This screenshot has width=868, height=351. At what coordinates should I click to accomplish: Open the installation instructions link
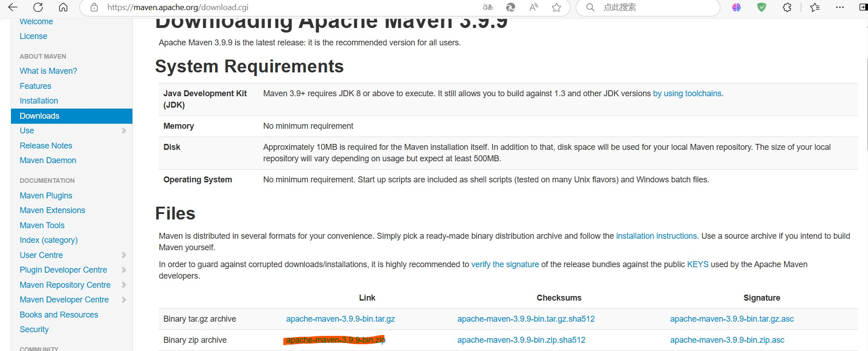click(657, 236)
